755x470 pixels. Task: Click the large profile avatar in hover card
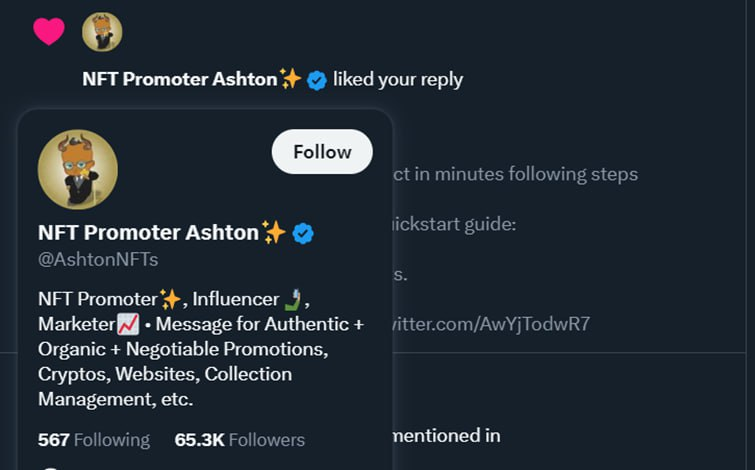point(78,169)
